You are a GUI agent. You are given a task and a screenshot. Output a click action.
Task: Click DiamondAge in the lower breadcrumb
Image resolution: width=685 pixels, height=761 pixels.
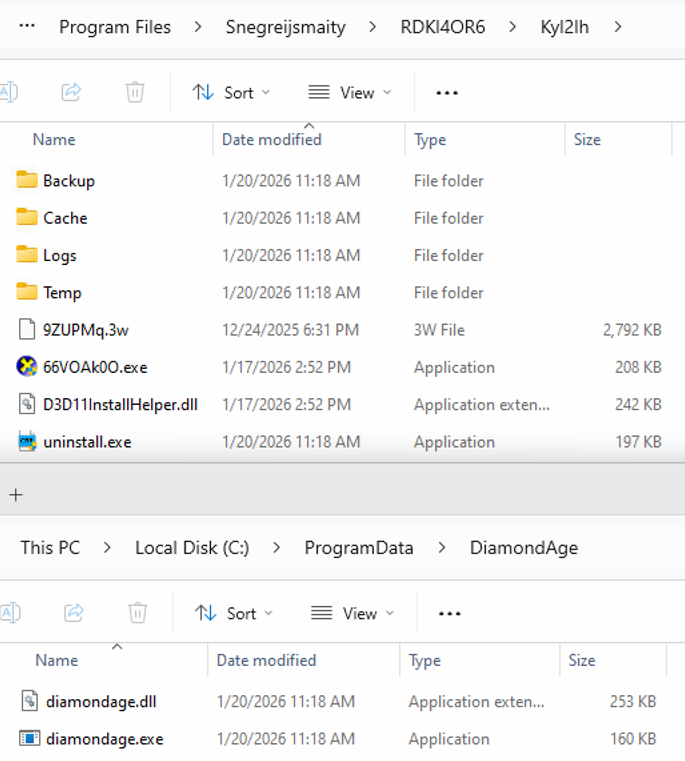tap(524, 548)
